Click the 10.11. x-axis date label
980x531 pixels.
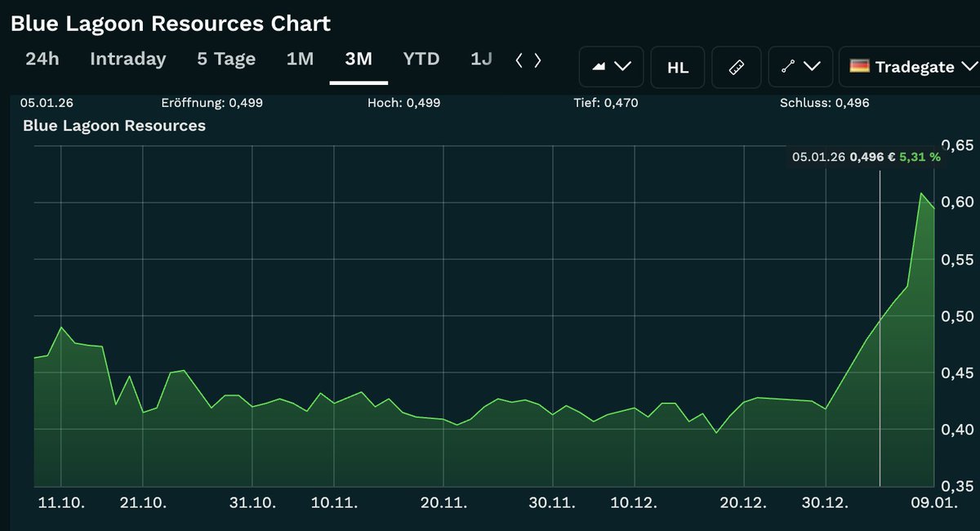point(335,503)
